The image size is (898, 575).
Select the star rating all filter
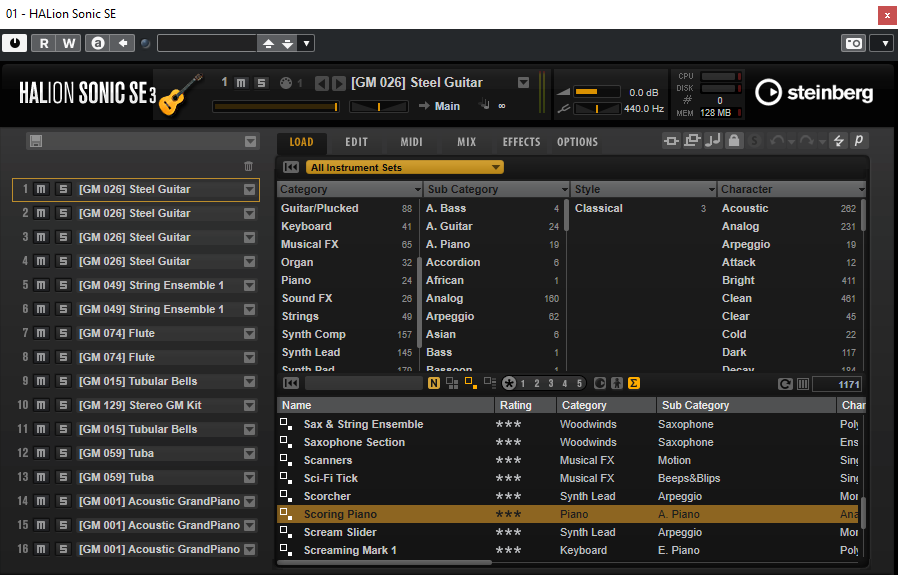point(509,383)
